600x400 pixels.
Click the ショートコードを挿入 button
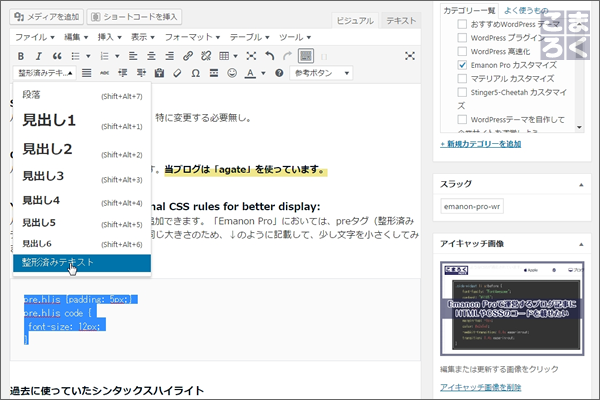(135, 17)
